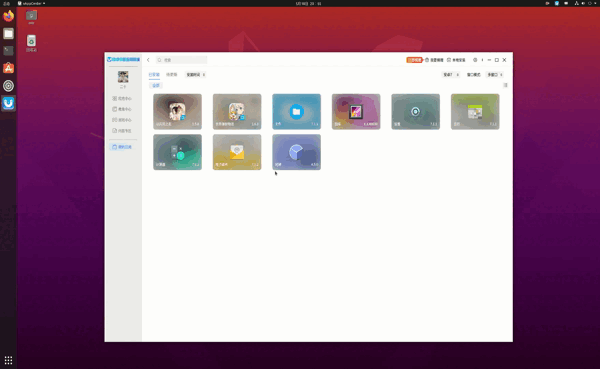Open the app menu in the top bar
This screenshot has width=600, height=369.
[31, 3]
